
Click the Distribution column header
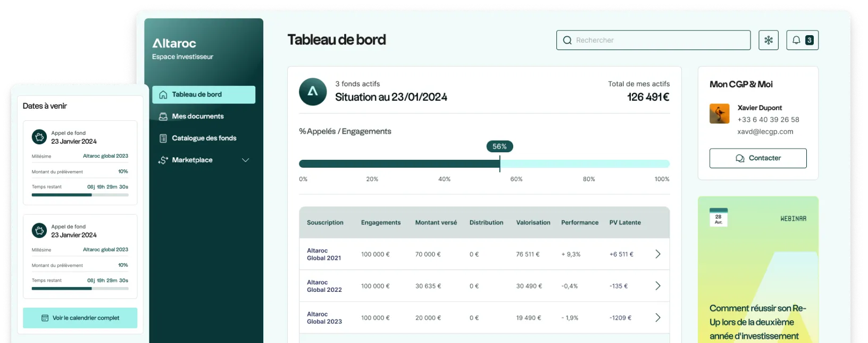click(486, 223)
